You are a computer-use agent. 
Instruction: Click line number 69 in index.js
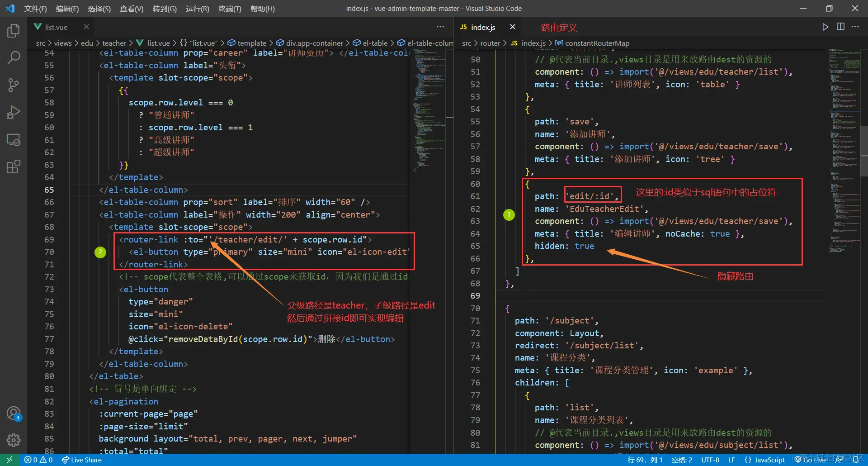475,296
